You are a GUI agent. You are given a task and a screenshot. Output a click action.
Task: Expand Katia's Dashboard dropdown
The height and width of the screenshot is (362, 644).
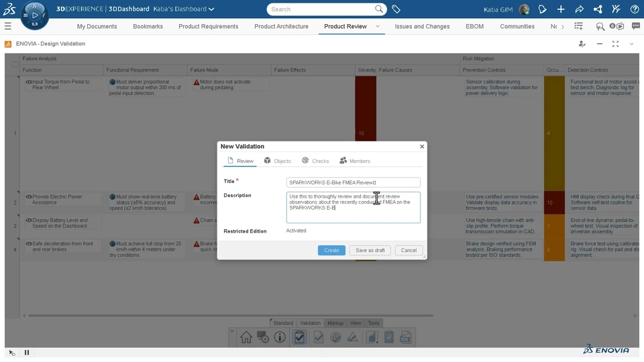pos(211,9)
